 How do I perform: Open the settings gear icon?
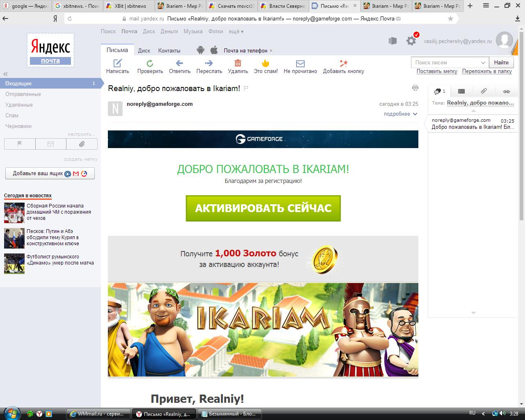tap(411, 41)
